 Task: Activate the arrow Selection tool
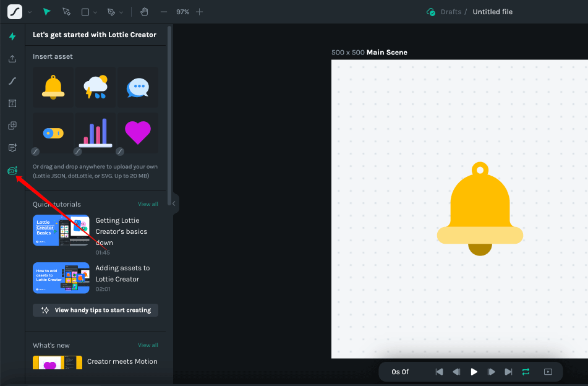(x=47, y=12)
